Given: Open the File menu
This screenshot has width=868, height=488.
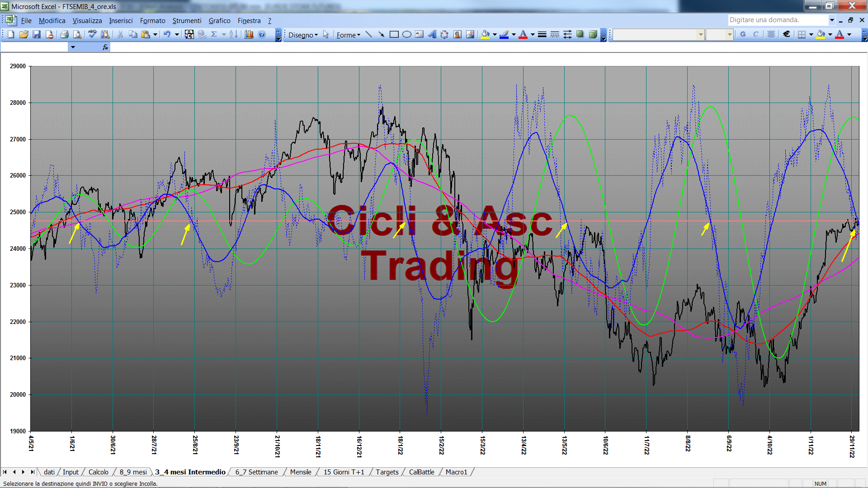Looking at the screenshot, I should pos(26,20).
